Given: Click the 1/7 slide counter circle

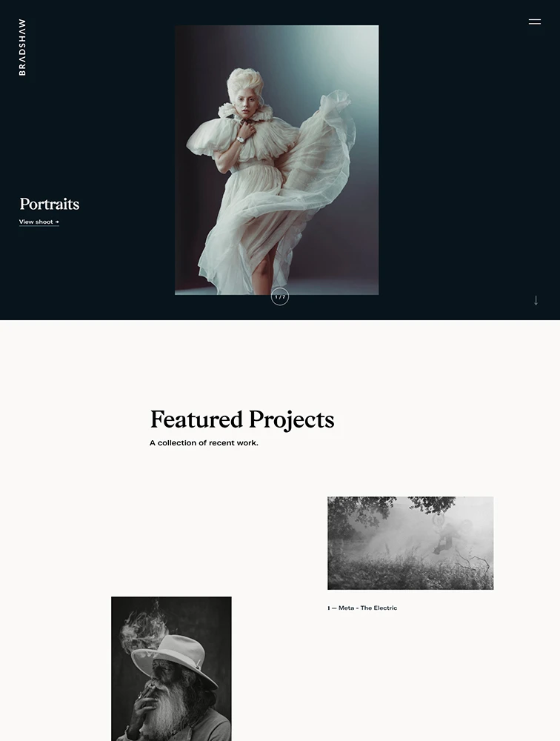Looking at the screenshot, I should [x=280, y=297].
